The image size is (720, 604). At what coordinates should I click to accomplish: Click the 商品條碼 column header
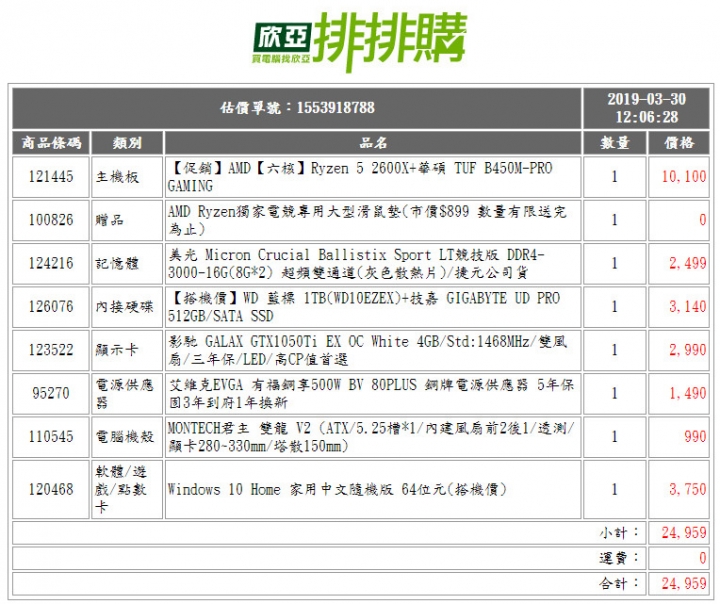[51, 143]
